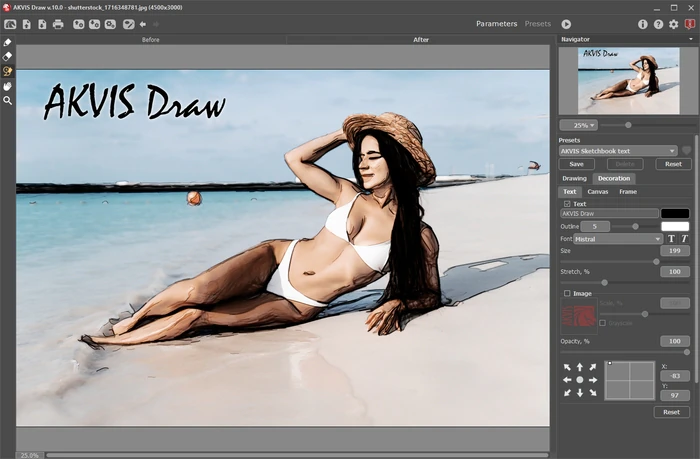Apply bold text style T icon
Image resolution: width=700 pixels, height=459 pixels.
tap(671, 239)
